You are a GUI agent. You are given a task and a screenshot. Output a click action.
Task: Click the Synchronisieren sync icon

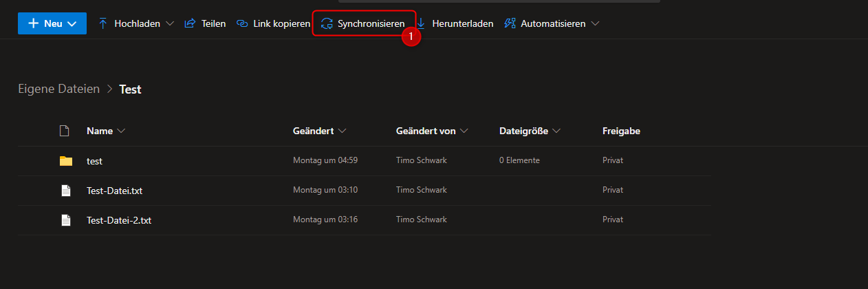coord(327,23)
